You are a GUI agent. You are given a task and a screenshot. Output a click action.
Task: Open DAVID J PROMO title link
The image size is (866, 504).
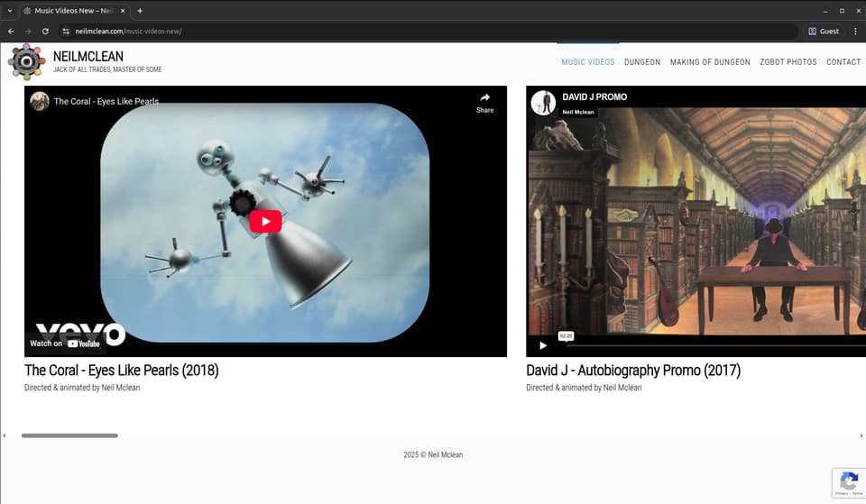point(594,97)
